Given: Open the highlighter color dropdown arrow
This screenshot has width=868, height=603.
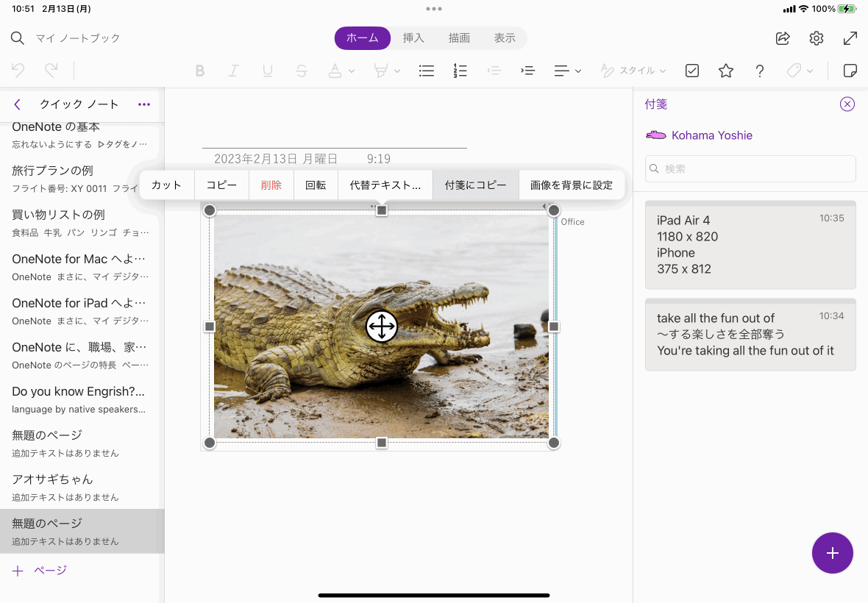Looking at the screenshot, I should (x=397, y=71).
